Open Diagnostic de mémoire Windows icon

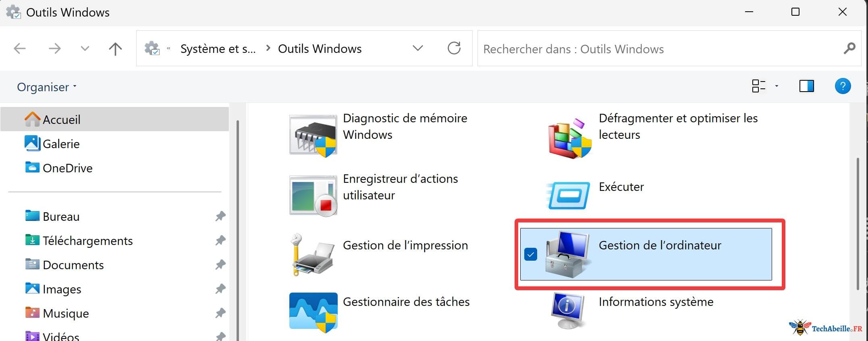coord(313,135)
